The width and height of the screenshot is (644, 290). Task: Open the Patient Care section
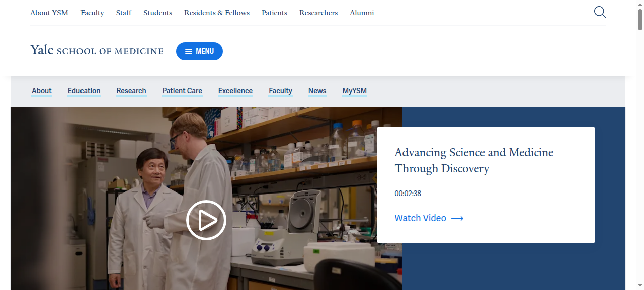click(x=182, y=91)
